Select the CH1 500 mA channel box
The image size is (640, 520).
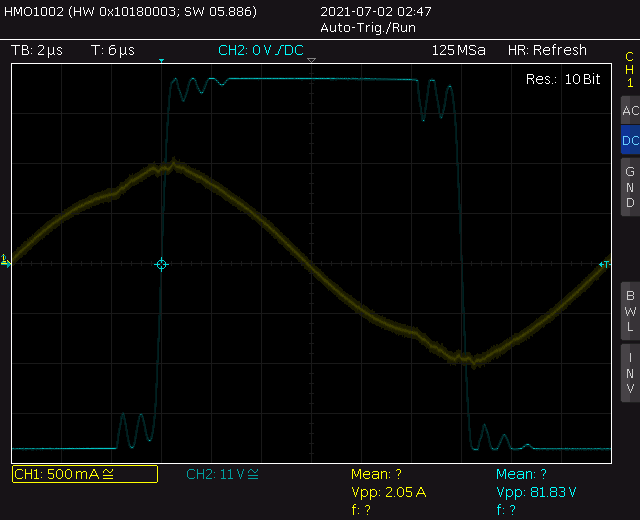(x=85, y=474)
